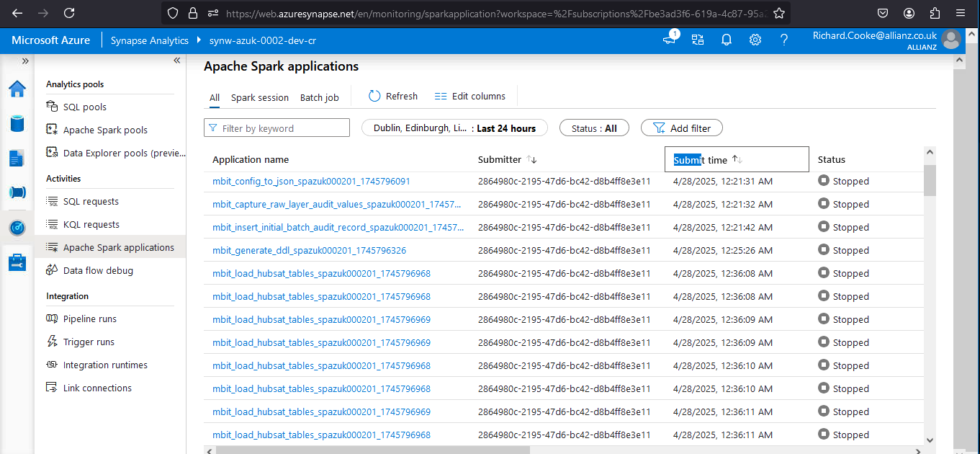980x454 pixels.
Task: Open the release notes megaphone icon
Action: (669, 40)
